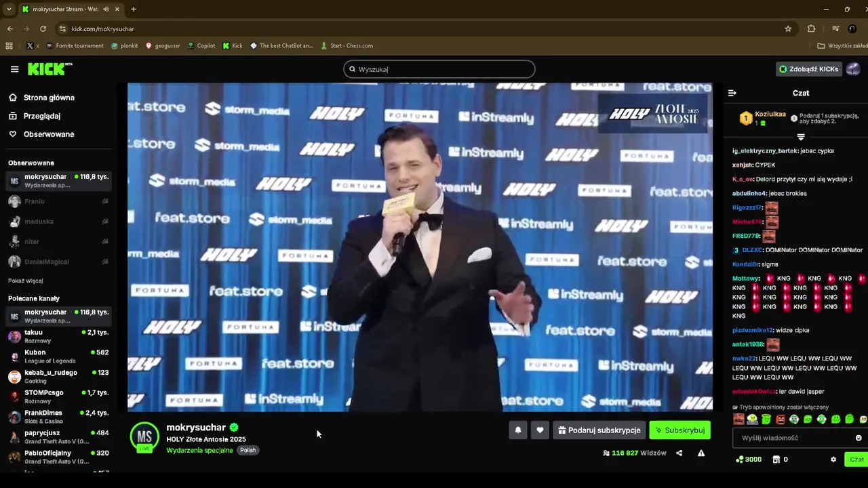Click the gold rank 1 badge of Koziulkaa

click(x=746, y=118)
